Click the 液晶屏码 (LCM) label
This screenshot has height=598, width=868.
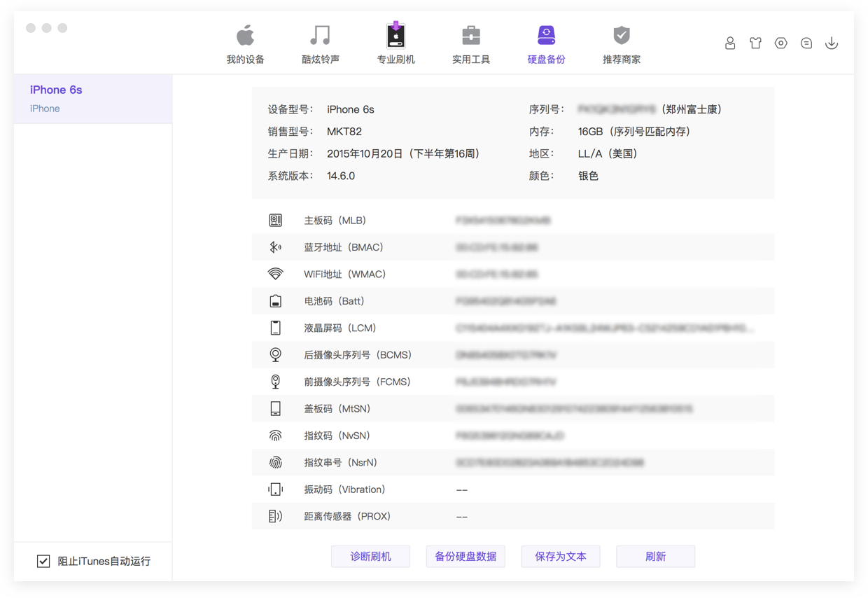(x=340, y=328)
